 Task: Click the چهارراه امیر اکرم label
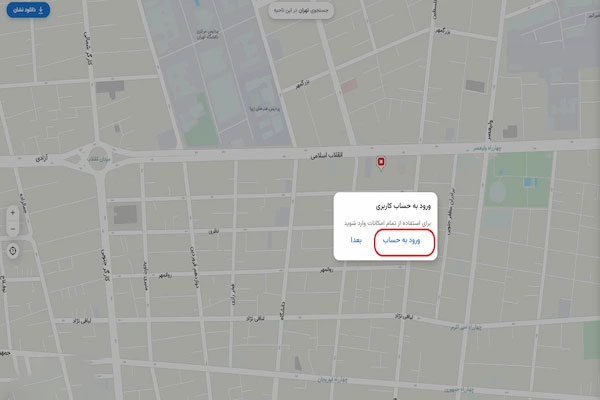[x=466, y=327]
